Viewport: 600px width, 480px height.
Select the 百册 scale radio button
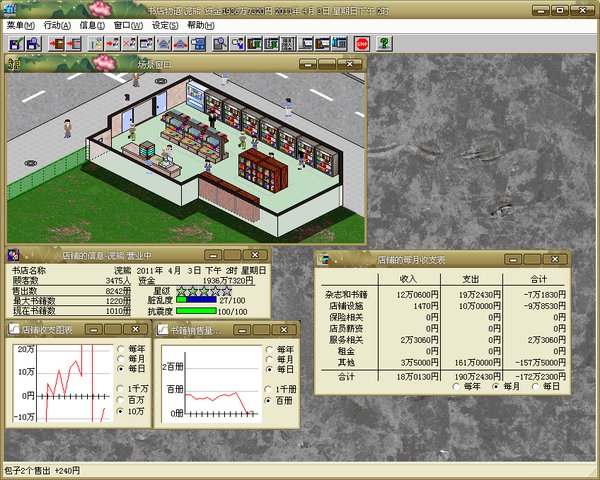(x=268, y=400)
